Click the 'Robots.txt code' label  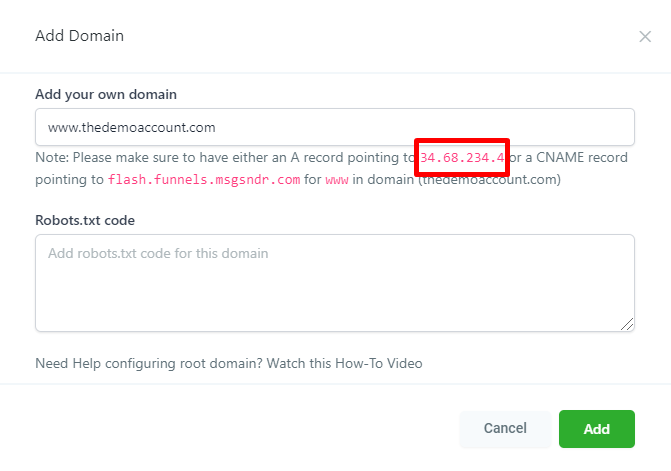click(x=85, y=220)
